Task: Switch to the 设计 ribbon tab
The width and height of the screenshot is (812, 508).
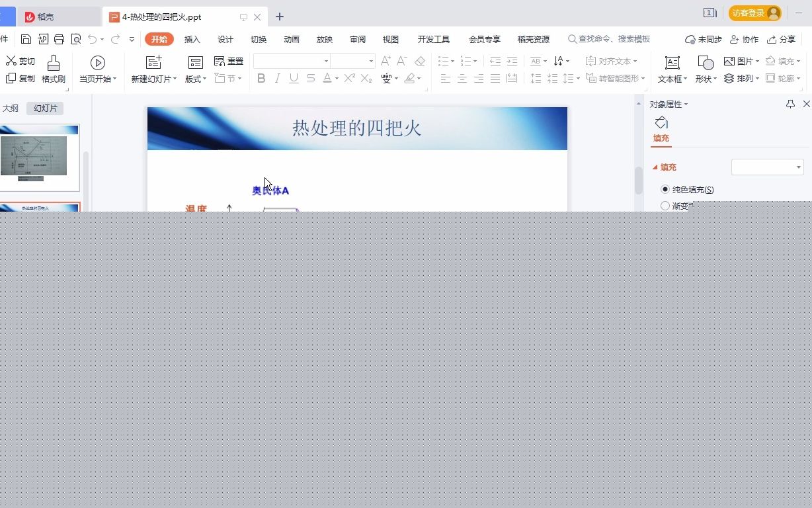Action: pyautogui.click(x=225, y=39)
